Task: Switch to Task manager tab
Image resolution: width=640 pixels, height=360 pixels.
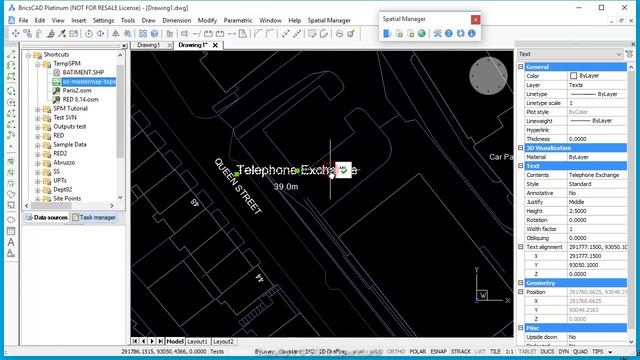Action: 94,218
